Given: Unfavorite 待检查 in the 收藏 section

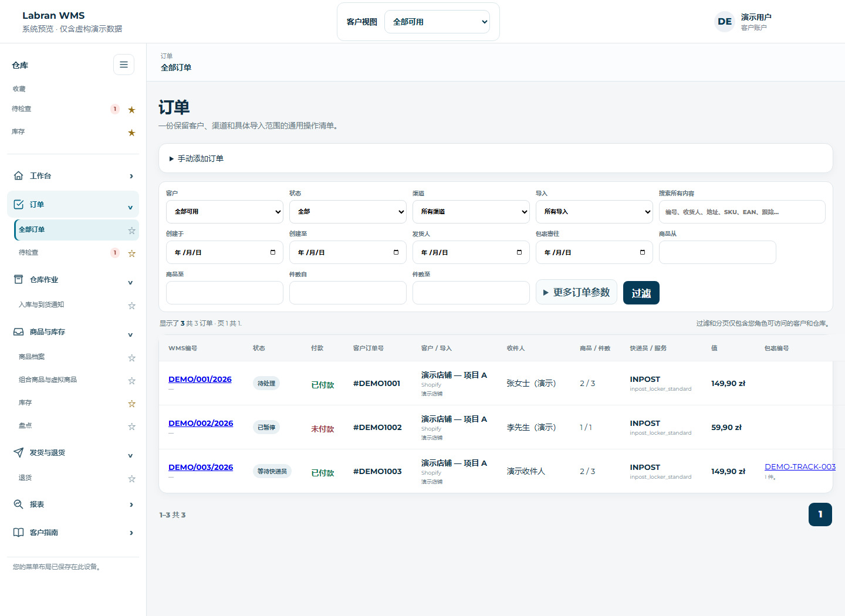Looking at the screenshot, I should pos(132,110).
